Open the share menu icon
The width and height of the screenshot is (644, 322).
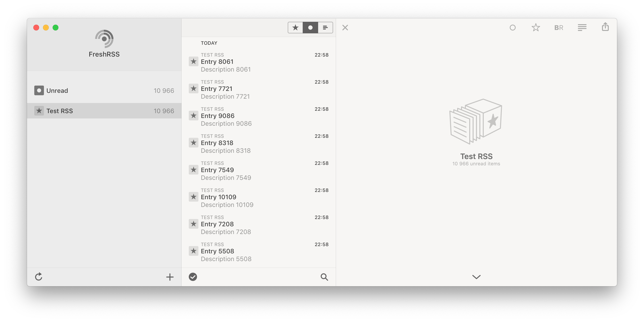(x=605, y=27)
